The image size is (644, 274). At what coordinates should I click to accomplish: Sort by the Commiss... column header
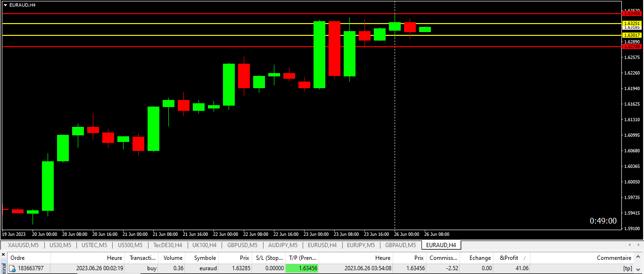point(443,258)
